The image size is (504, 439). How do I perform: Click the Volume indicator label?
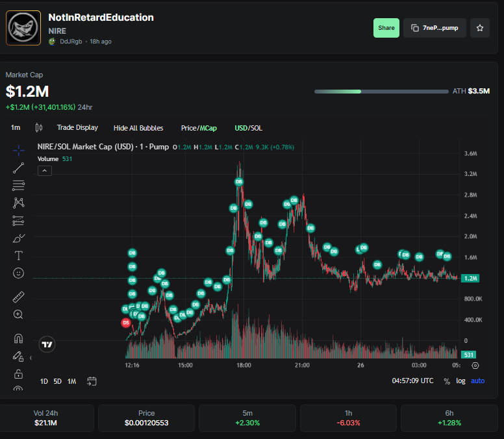48,158
